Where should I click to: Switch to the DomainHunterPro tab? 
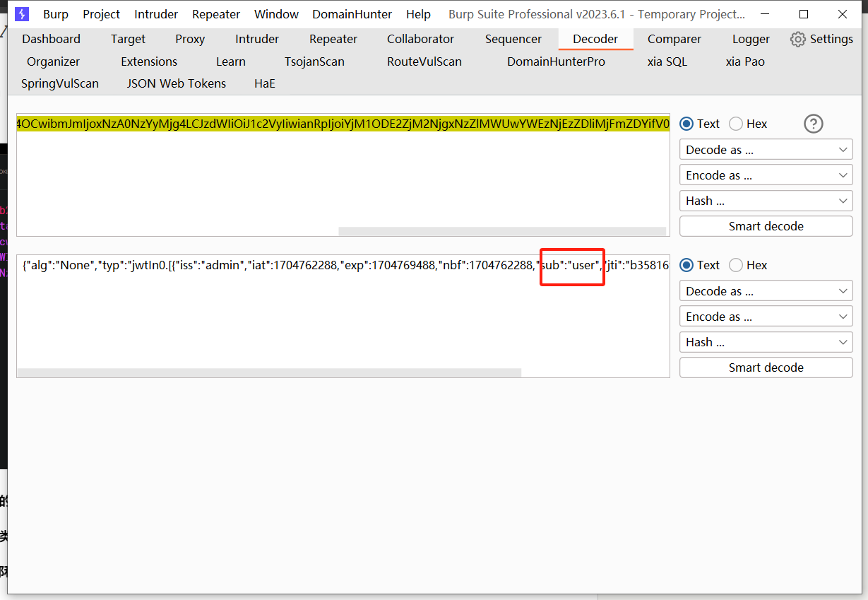coord(556,62)
